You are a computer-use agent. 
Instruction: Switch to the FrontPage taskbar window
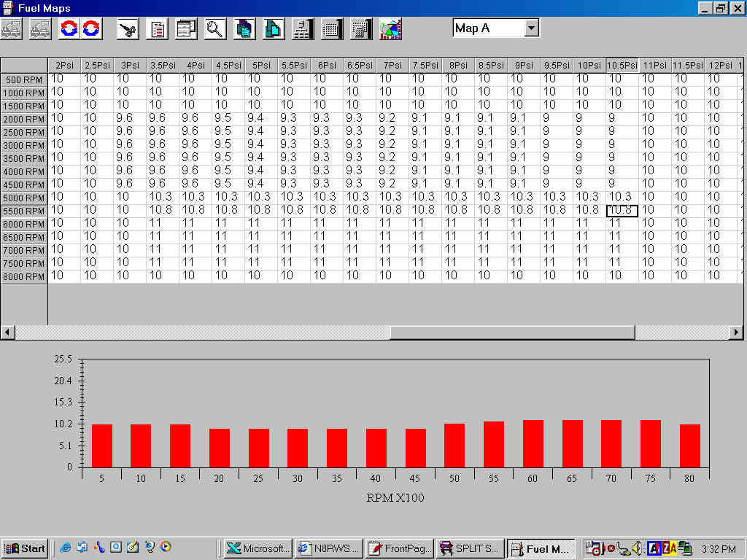coord(398,548)
